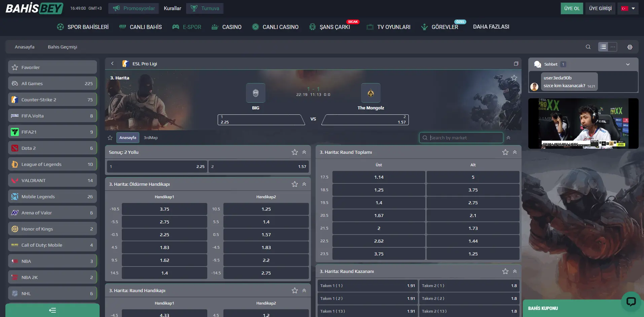Select Dota 2 game category
644x317 pixels.
[x=52, y=148]
